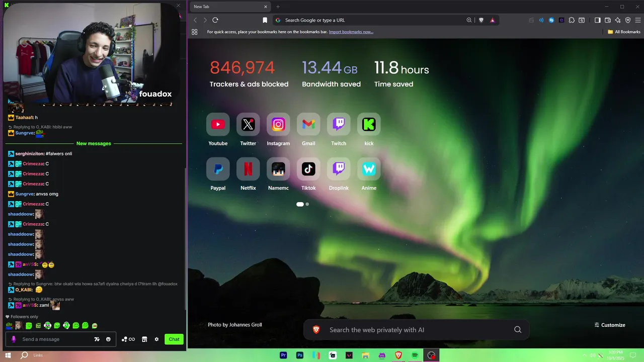644x362 pixels.
Task: Open the kick shortcut tile
Action: click(369, 124)
